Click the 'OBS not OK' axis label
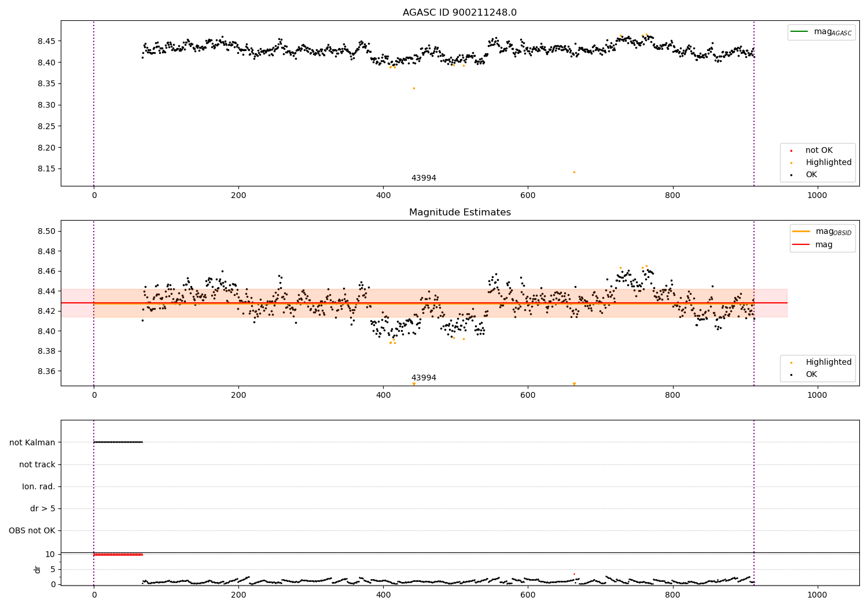 (x=32, y=530)
